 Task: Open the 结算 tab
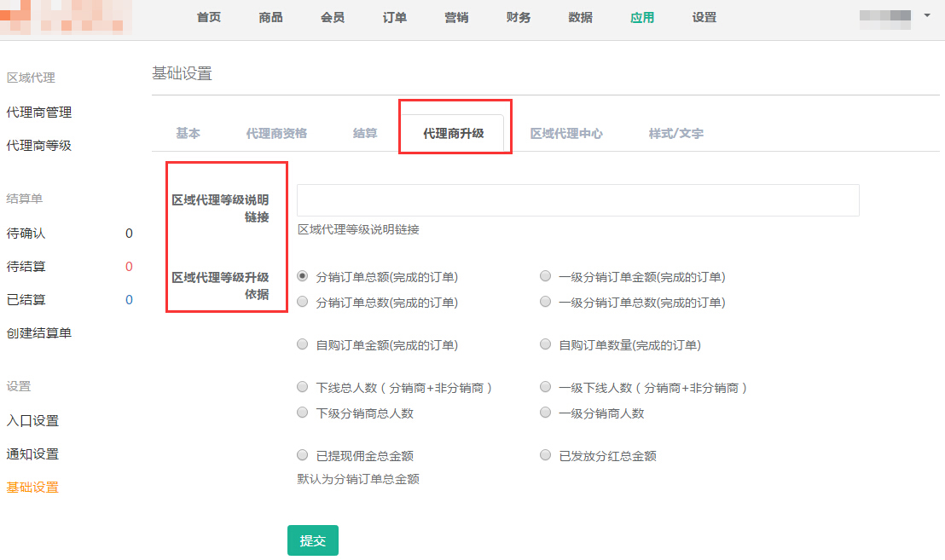[365, 133]
